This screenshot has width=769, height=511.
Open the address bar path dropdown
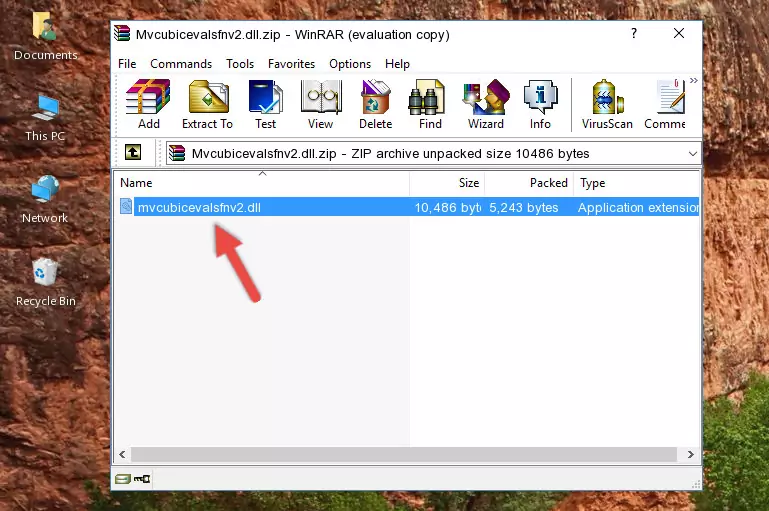692,153
